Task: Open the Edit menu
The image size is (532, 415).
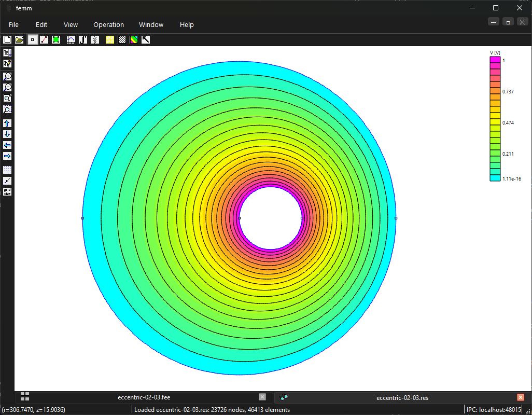Action: point(41,24)
